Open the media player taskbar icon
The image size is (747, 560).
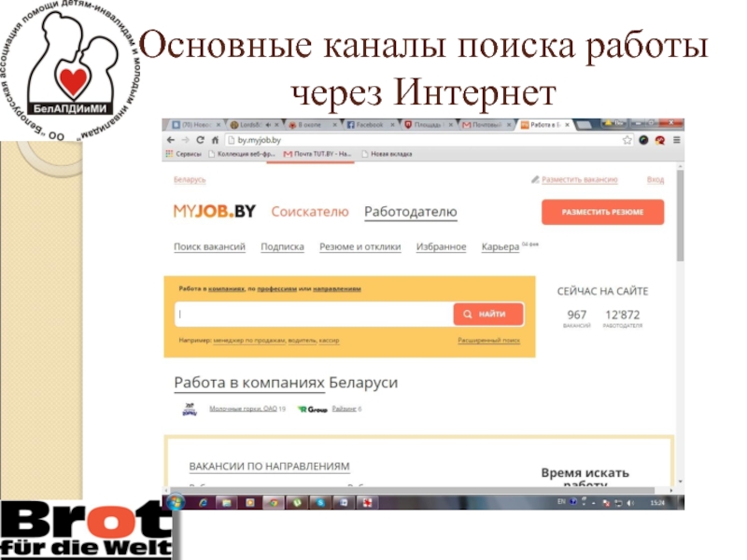pyautogui.click(x=249, y=502)
